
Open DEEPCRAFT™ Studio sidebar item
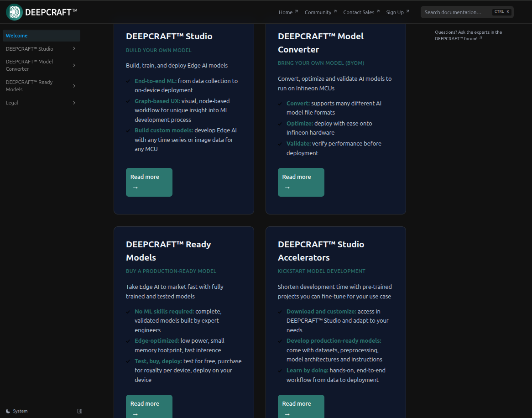30,49
